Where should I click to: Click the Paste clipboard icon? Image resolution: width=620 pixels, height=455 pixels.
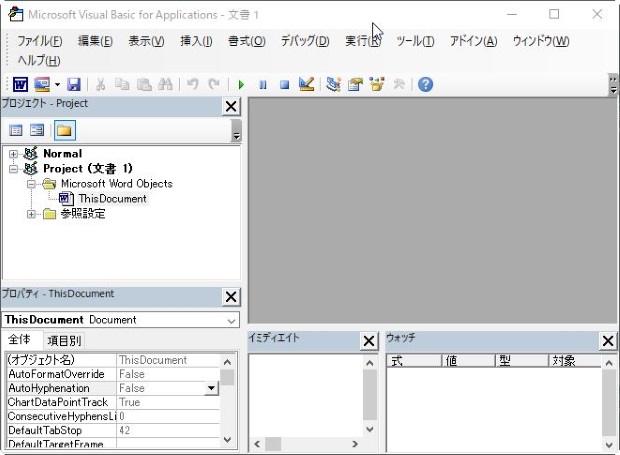[144, 84]
